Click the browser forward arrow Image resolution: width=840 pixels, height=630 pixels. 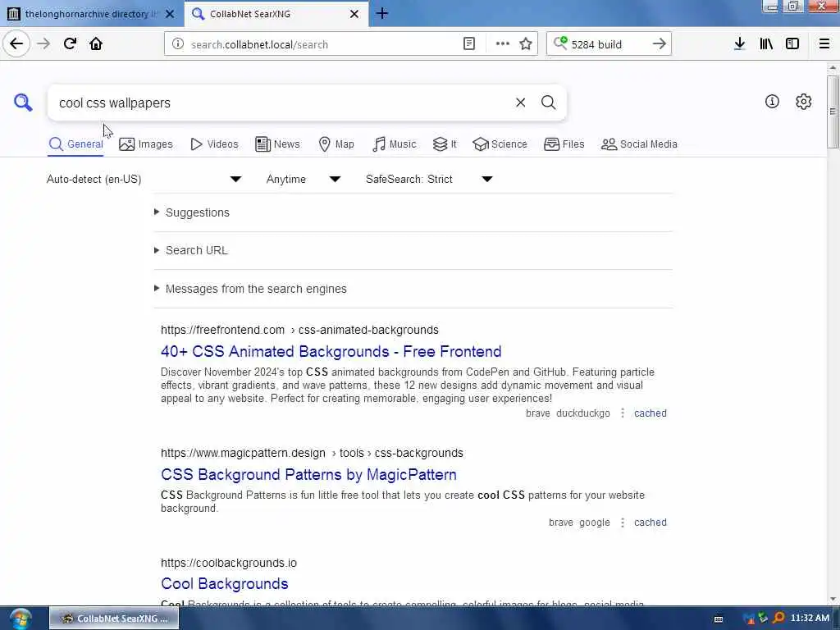pos(43,43)
